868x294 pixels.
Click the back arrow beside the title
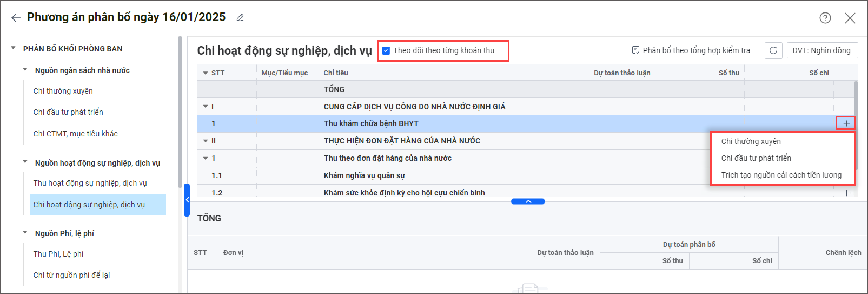[x=16, y=18]
